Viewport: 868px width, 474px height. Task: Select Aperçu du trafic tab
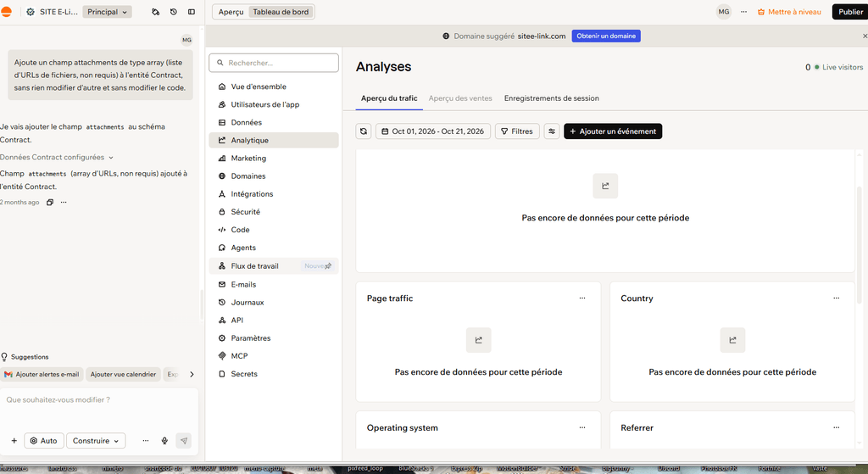tap(389, 98)
